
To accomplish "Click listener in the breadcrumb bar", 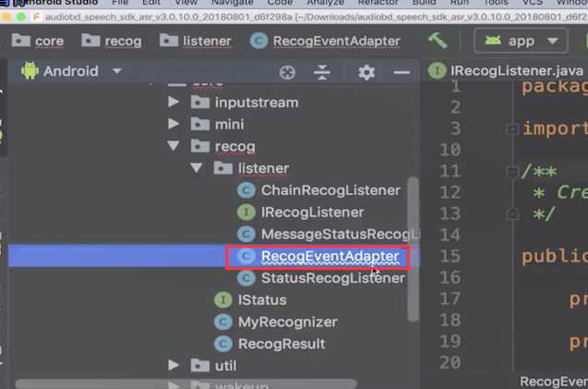I will point(207,42).
